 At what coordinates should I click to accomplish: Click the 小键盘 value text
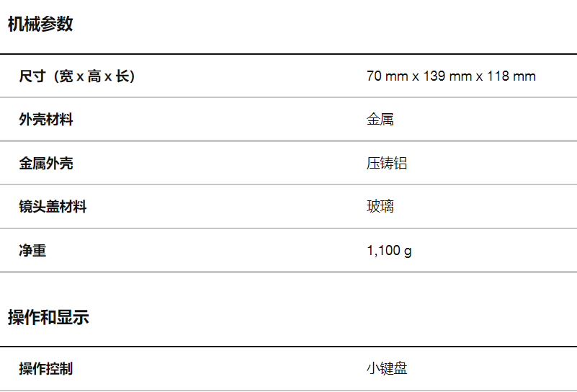pyautogui.click(x=387, y=369)
